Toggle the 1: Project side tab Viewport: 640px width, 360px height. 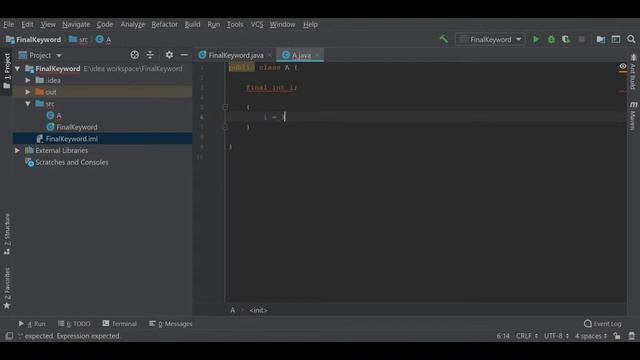point(7,71)
